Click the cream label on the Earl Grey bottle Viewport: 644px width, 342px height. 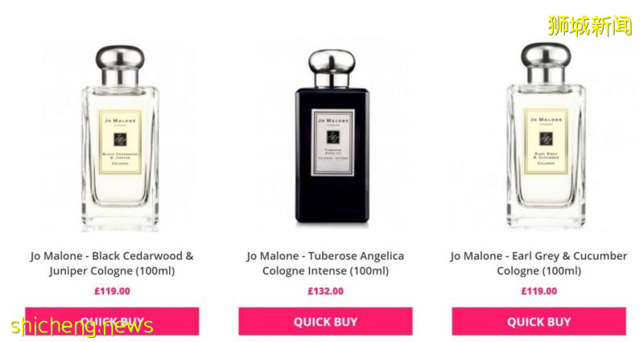click(x=546, y=142)
